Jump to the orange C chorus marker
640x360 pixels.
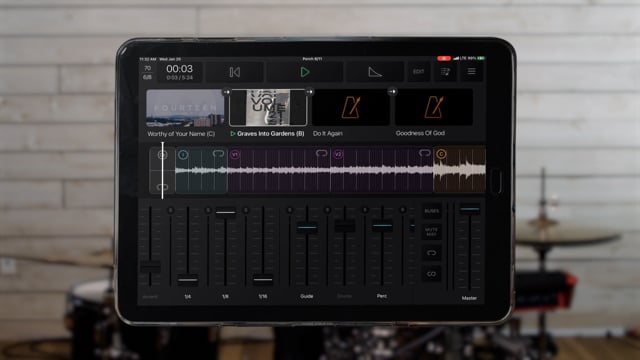[441, 154]
